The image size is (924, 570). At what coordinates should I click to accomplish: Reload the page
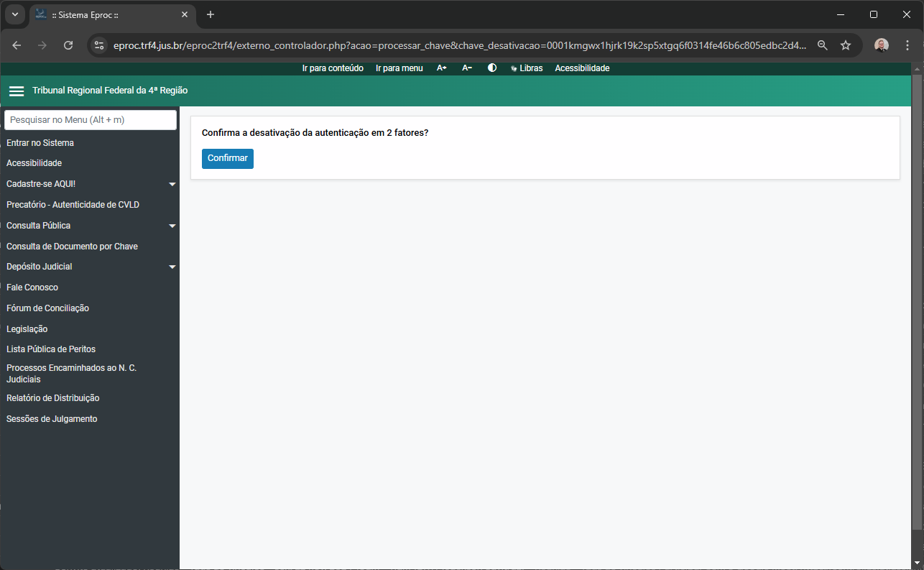(68, 45)
